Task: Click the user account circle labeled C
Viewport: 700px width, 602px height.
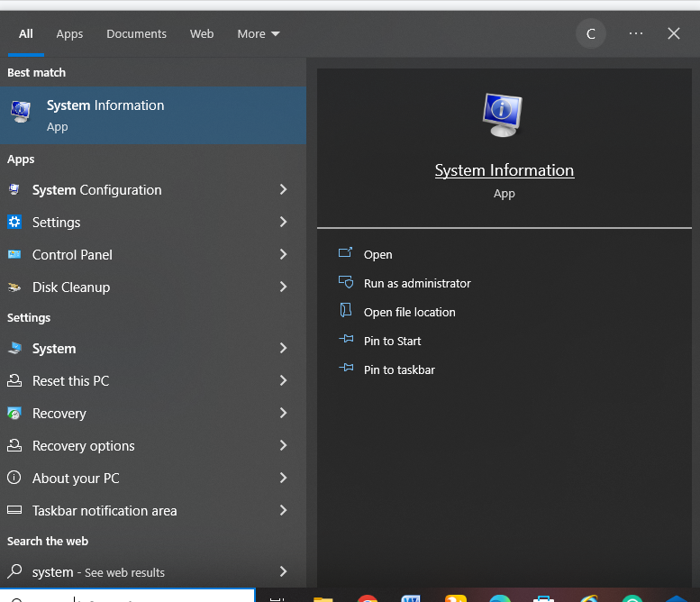Action: [591, 33]
